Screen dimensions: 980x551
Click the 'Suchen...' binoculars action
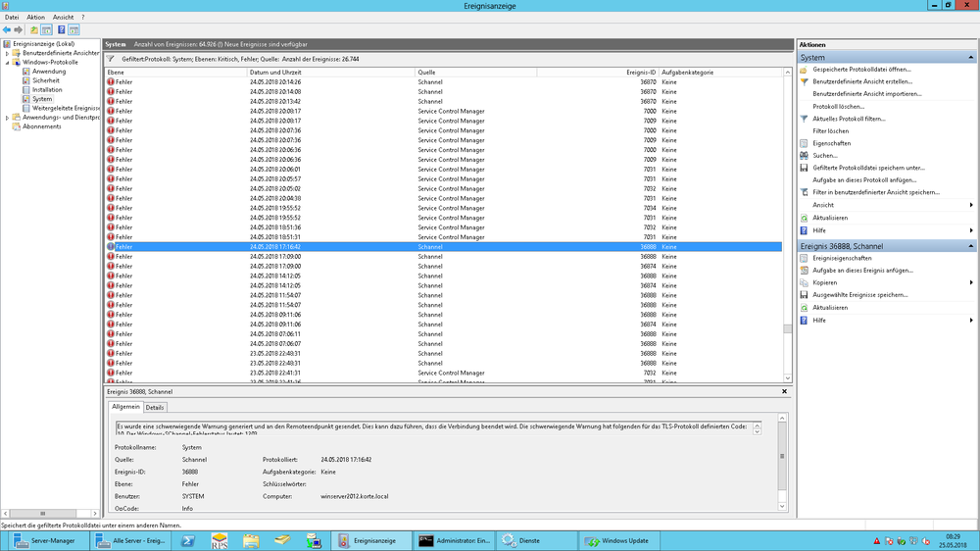pos(824,155)
